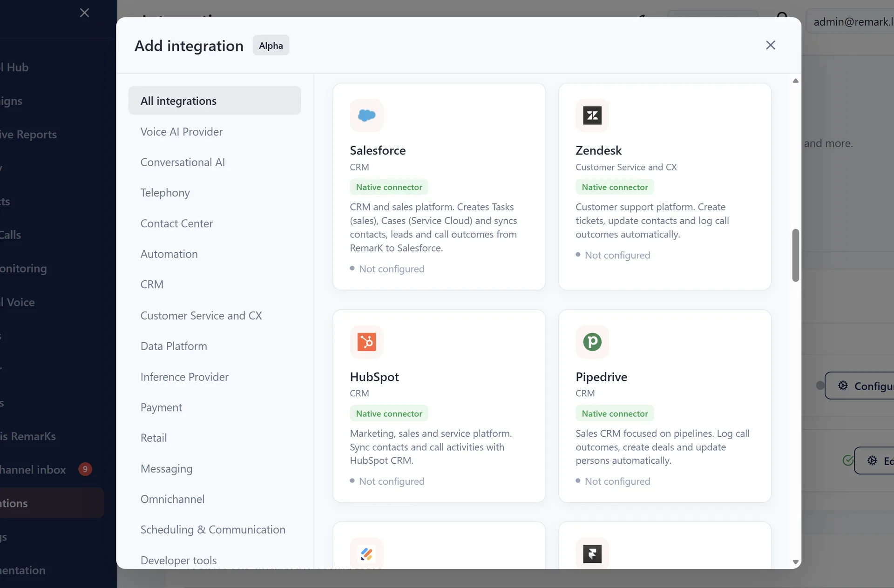Click the Zendesk logo icon
Image resolution: width=894 pixels, height=588 pixels.
pos(592,115)
